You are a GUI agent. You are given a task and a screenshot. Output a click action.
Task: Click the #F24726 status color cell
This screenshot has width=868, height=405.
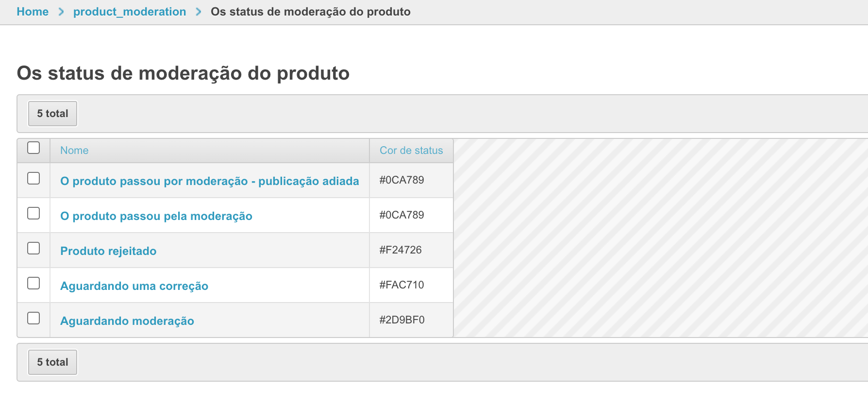[401, 250]
